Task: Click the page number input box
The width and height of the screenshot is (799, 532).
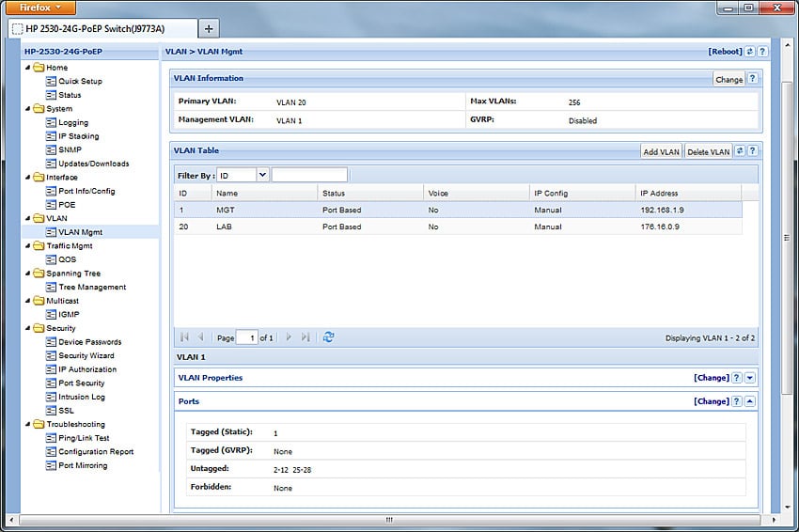Action: pos(246,337)
